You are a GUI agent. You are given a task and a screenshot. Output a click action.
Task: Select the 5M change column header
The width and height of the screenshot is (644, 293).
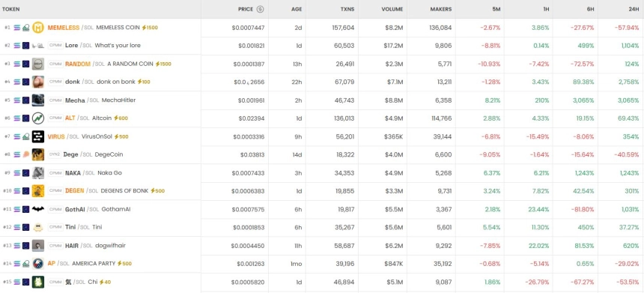click(x=496, y=9)
